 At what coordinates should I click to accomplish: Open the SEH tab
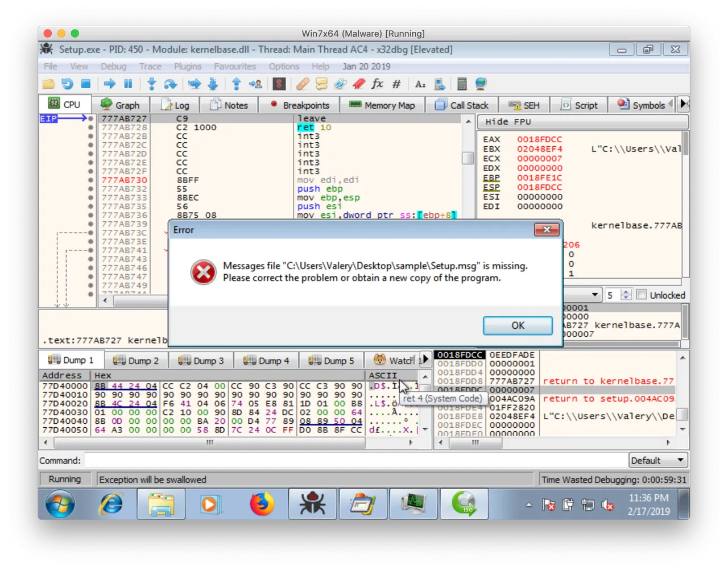point(524,105)
